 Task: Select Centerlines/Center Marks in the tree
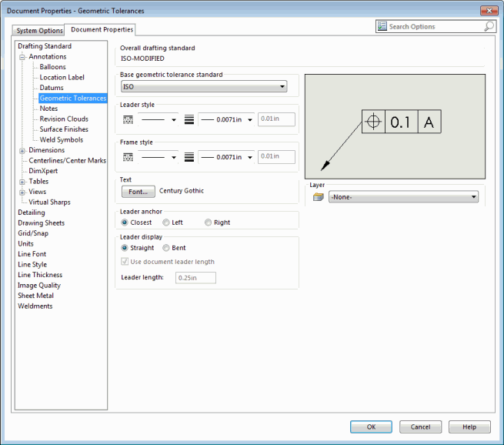(x=68, y=160)
